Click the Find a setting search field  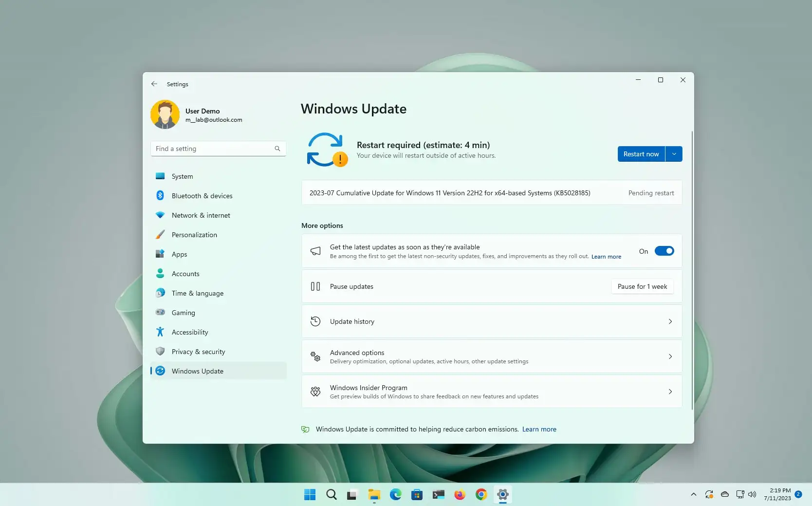click(218, 149)
